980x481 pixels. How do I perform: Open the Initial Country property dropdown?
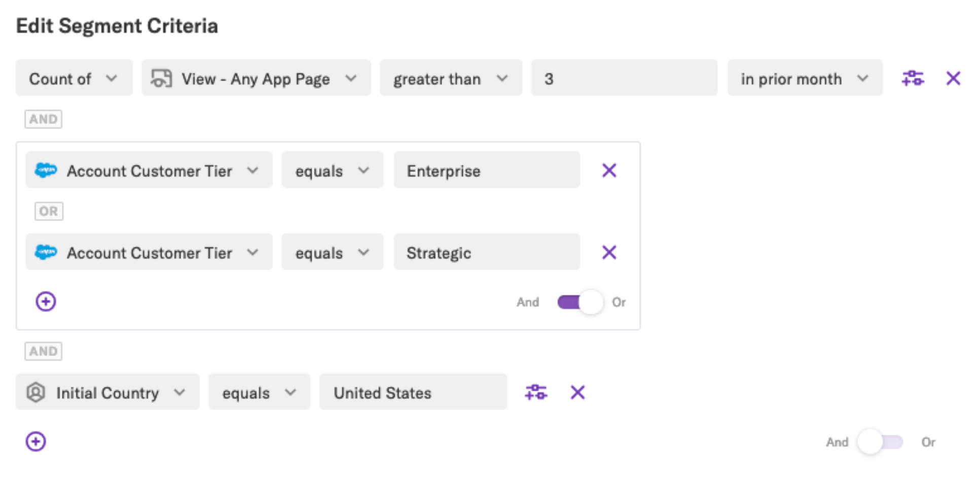[x=107, y=392]
